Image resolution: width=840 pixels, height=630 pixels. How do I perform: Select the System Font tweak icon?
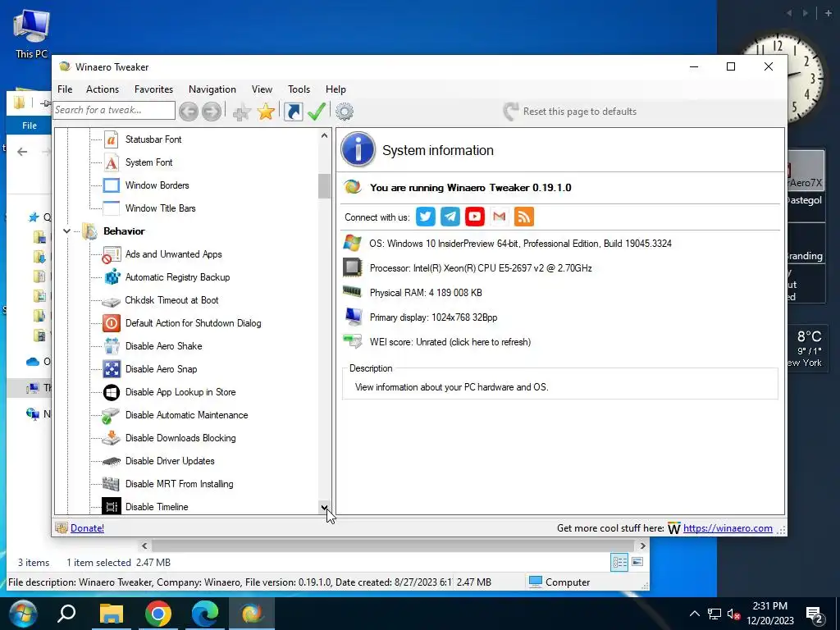pos(111,162)
